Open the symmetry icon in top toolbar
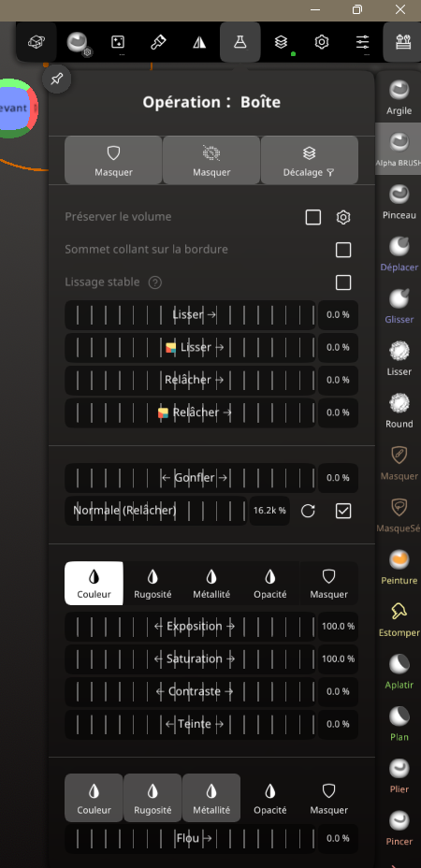421x868 pixels. pyautogui.click(x=199, y=42)
